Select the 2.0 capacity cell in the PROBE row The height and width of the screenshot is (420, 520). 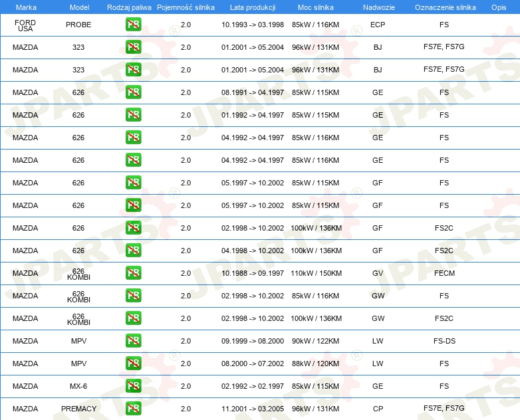coord(186,25)
